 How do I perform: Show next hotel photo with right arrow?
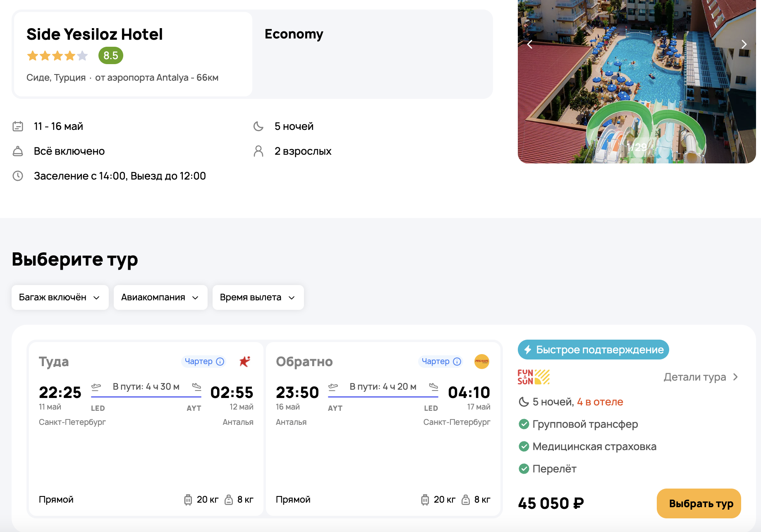(x=744, y=44)
